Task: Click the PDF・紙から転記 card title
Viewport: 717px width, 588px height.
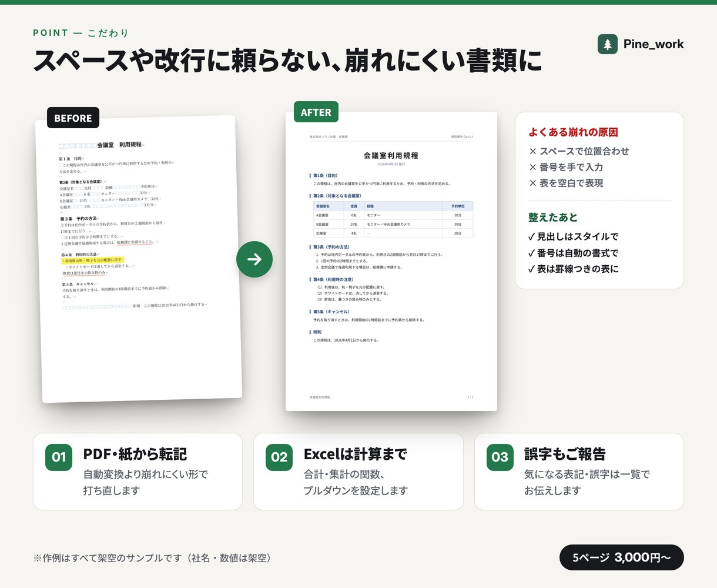Action: coord(135,454)
